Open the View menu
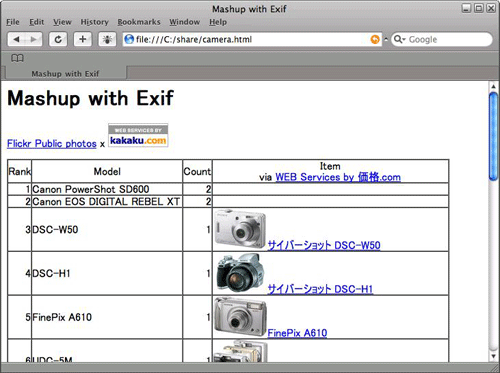500x373 pixels. click(x=62, y=22)
